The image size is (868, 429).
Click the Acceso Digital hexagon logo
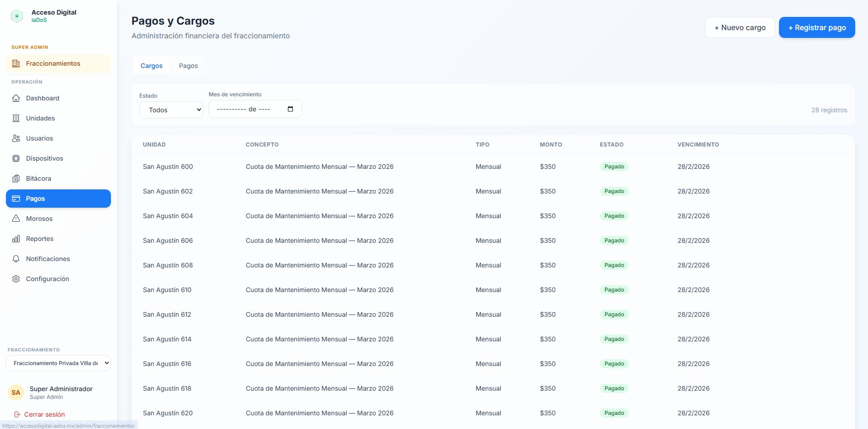[x=17, y=16]
